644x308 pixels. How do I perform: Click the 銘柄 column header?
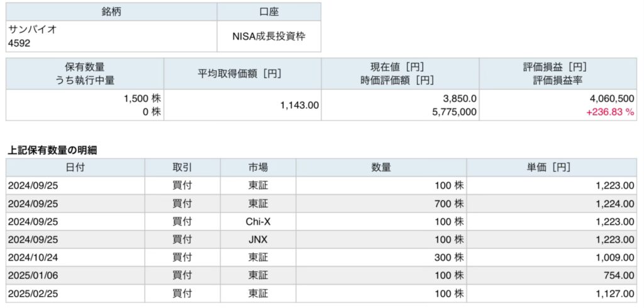pyautogui.click(x=111, y=11)
